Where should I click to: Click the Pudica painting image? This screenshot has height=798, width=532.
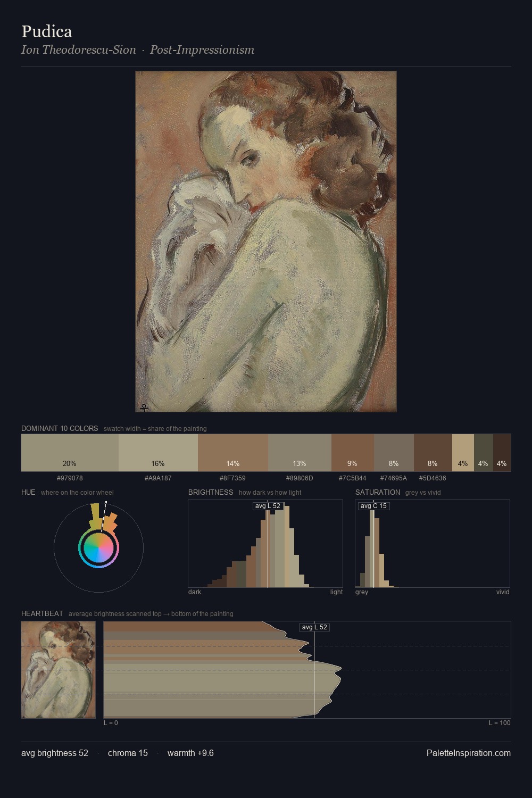(x=266, y=242)
